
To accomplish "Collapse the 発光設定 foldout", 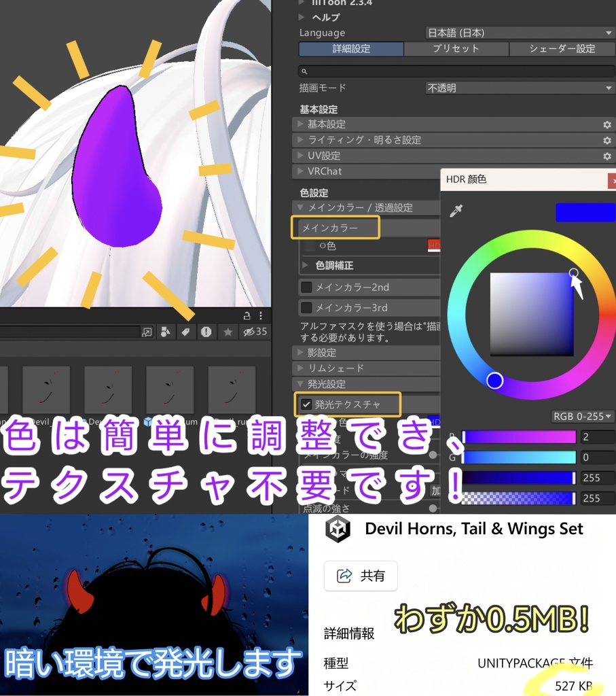I will point(300,383).
